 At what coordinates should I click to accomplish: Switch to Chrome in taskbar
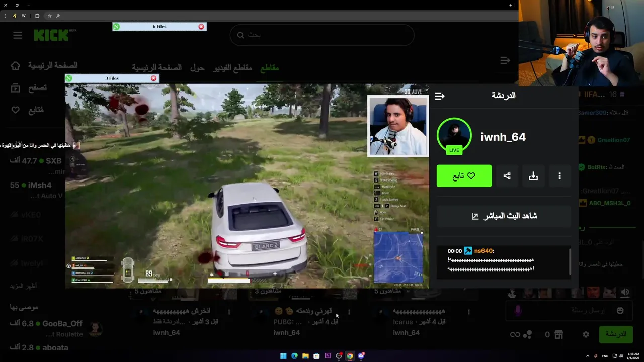[x=350, y=356]
